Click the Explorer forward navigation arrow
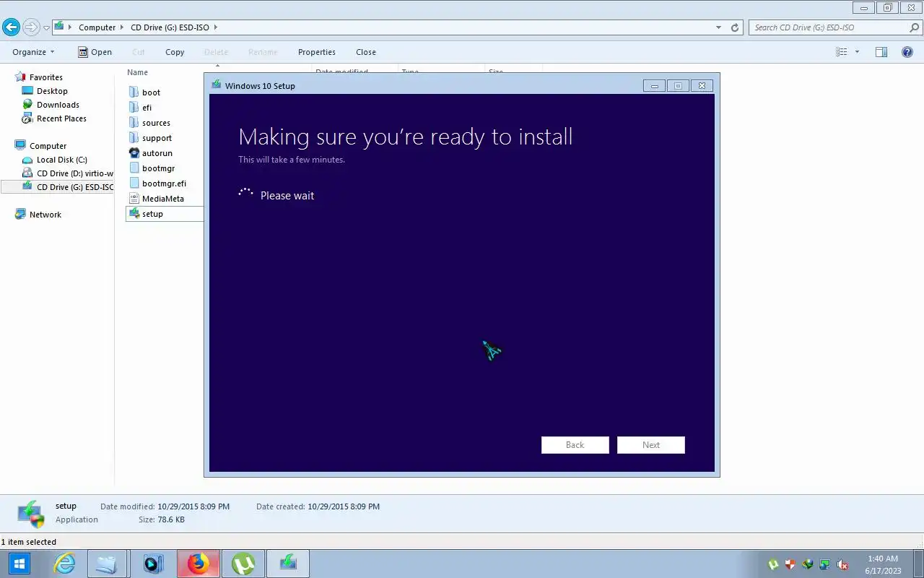Screen dimensions: 924x578 pos(30,27)
